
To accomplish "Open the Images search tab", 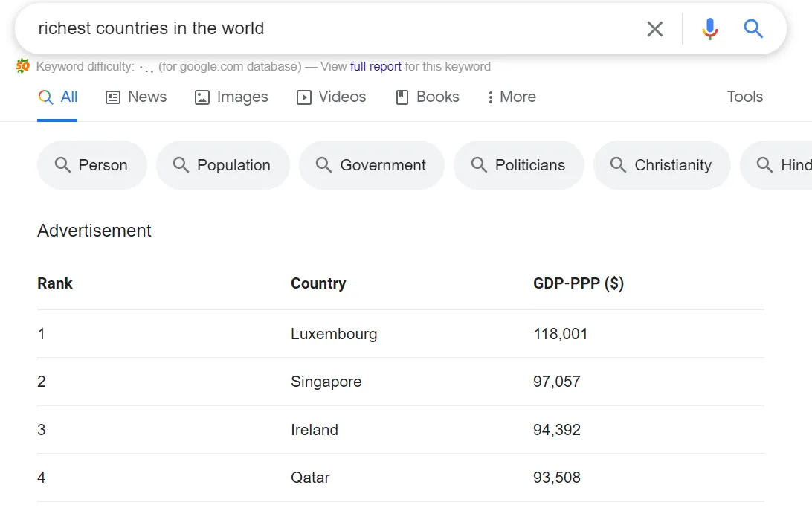I will (231, 97).
